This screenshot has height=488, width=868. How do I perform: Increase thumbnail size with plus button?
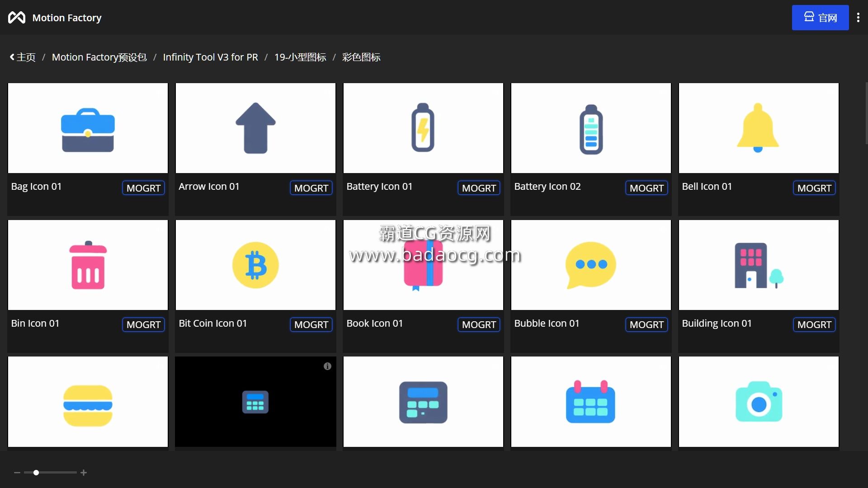pyautogui.click(x=84, y=473)
